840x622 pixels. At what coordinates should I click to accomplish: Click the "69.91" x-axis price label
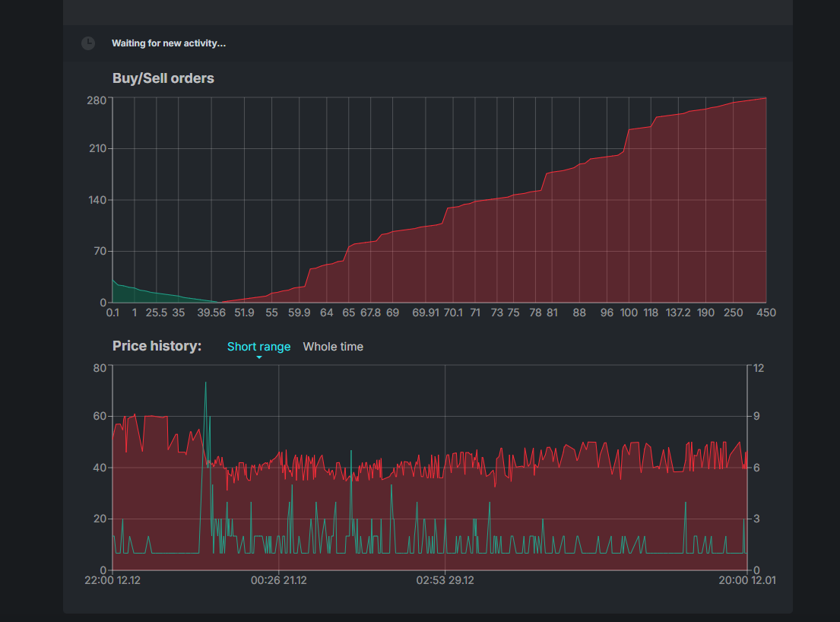[x=425, y=313]
